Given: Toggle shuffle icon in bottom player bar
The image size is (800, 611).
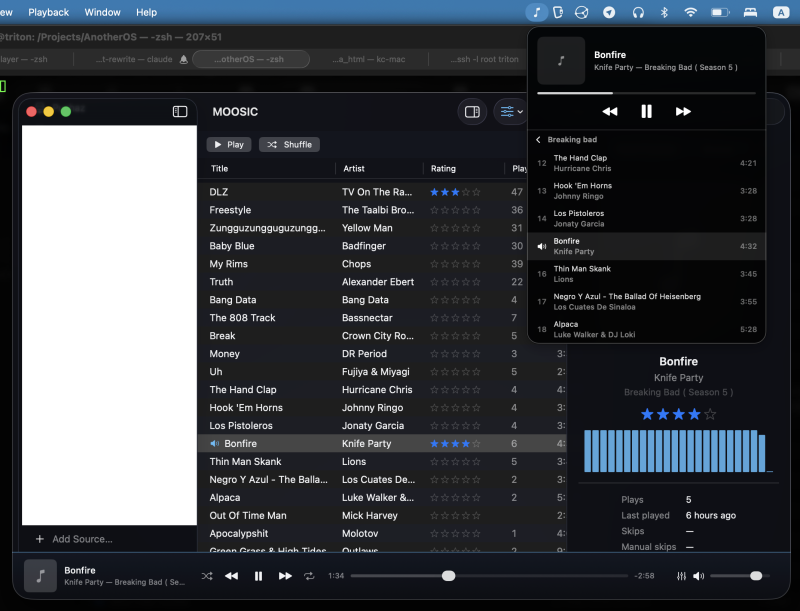Looking at the screenshot, I should tap(207, 576).
